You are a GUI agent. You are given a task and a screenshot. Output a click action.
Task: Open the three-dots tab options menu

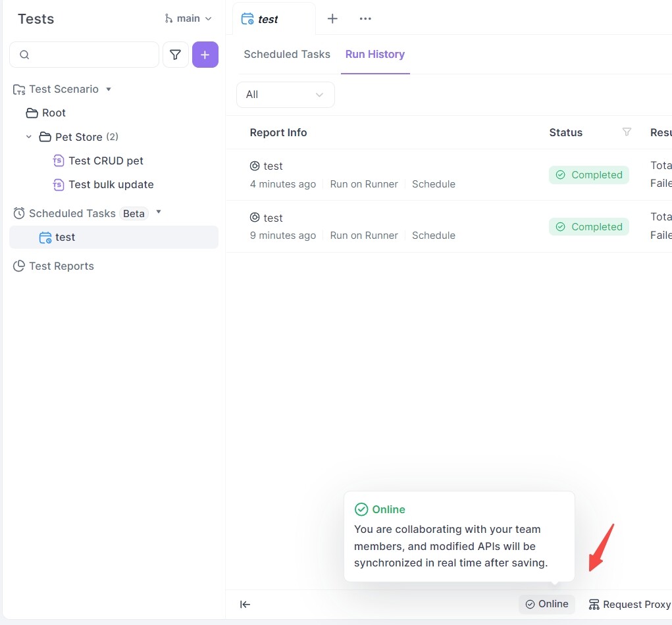pos(365,19)
